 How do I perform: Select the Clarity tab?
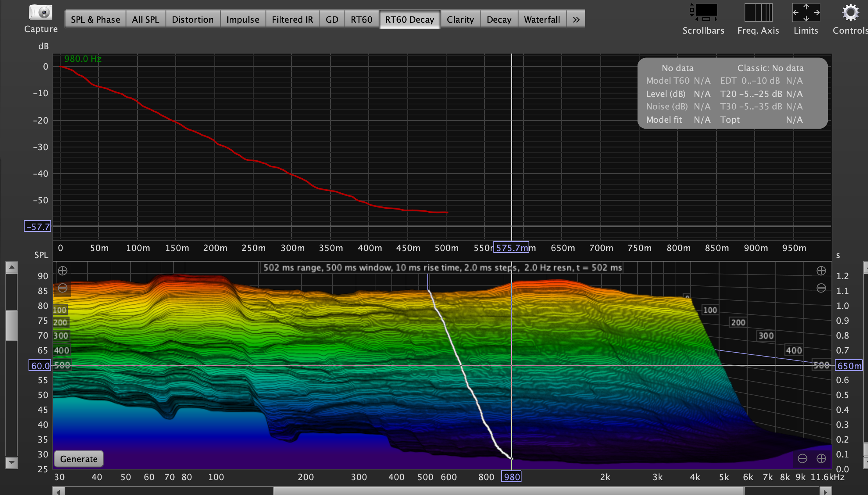point(460,20)
